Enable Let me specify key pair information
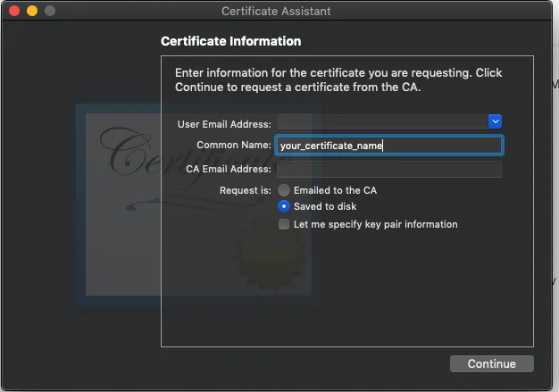The height and width of the screenshot is (392, 559). [x=284, y=224]
